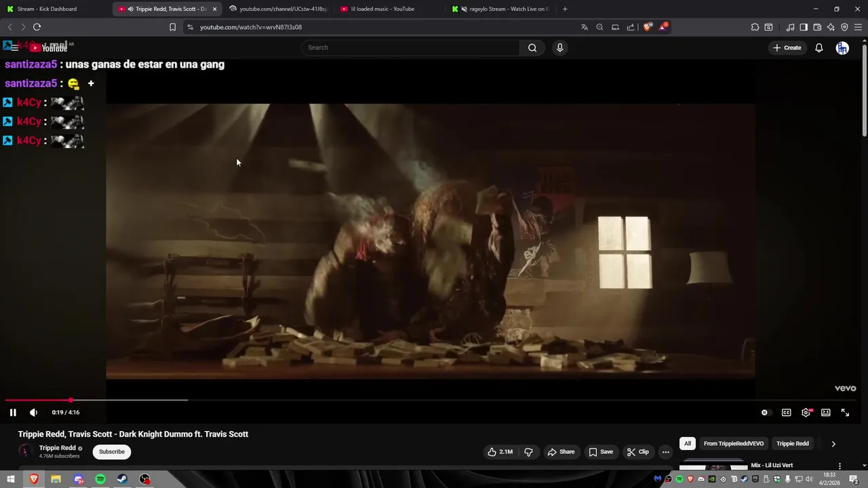868x488 pixels.
Task: Open the Windows Start menu
Action: [11, 479]
